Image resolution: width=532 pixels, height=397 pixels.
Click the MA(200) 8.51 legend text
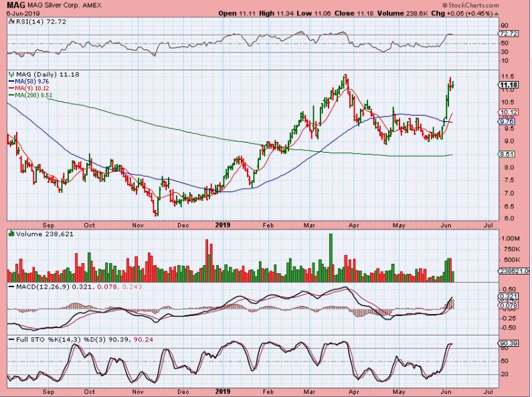pos(33,96)
